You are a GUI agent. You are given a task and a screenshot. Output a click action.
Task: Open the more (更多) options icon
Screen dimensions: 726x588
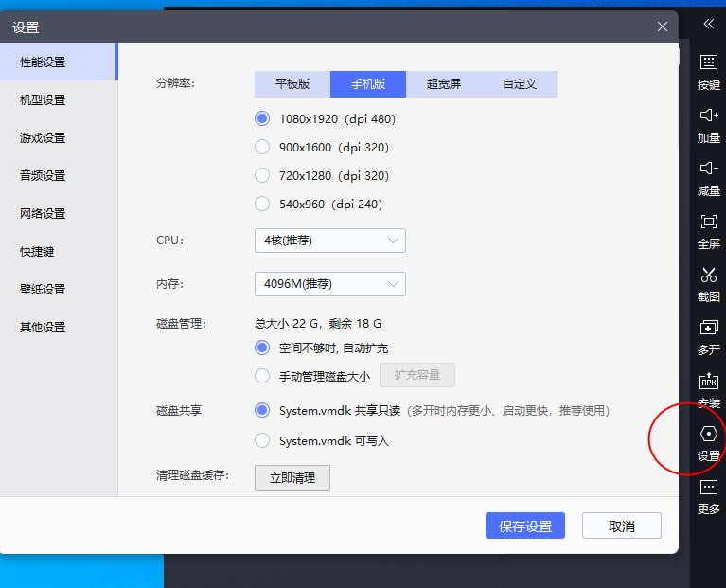708,487
